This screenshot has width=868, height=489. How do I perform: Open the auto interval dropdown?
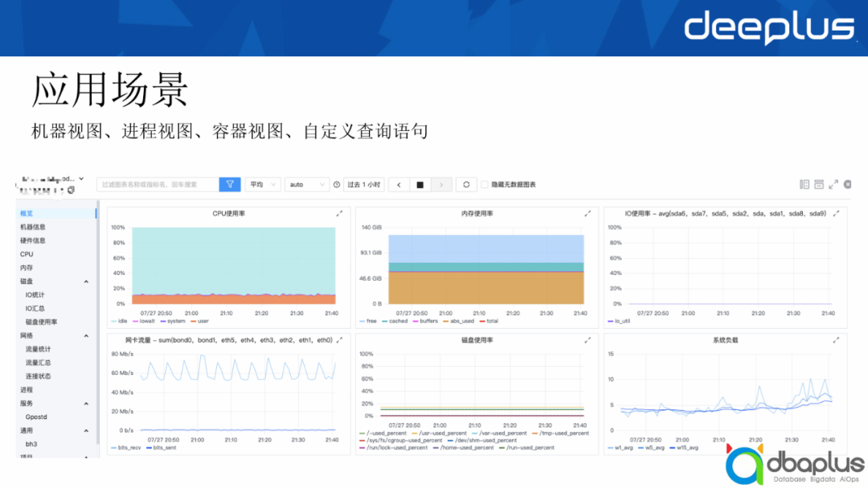point(307,184)
